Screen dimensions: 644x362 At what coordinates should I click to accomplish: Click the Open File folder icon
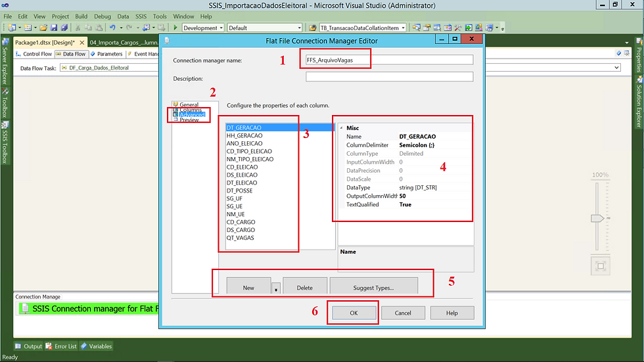point(43,28)
